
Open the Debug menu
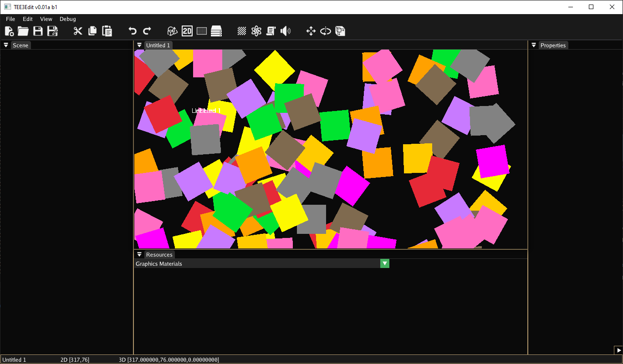67,19
